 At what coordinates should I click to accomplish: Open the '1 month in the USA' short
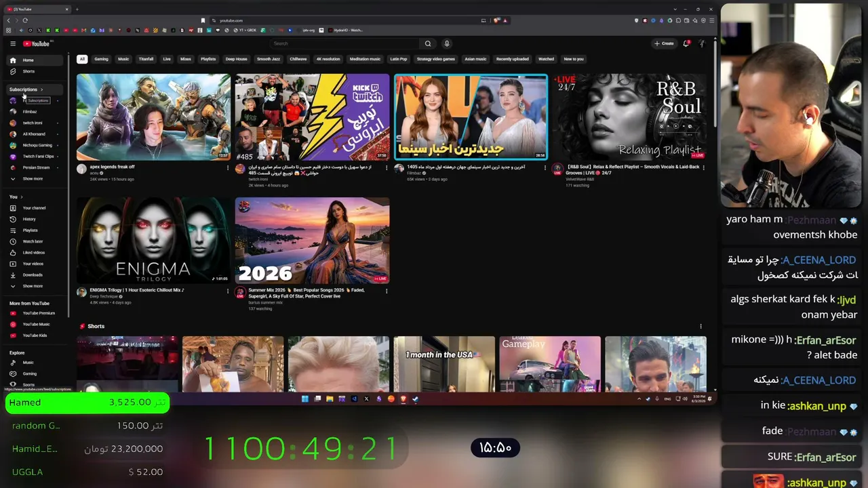coord(444,364)
